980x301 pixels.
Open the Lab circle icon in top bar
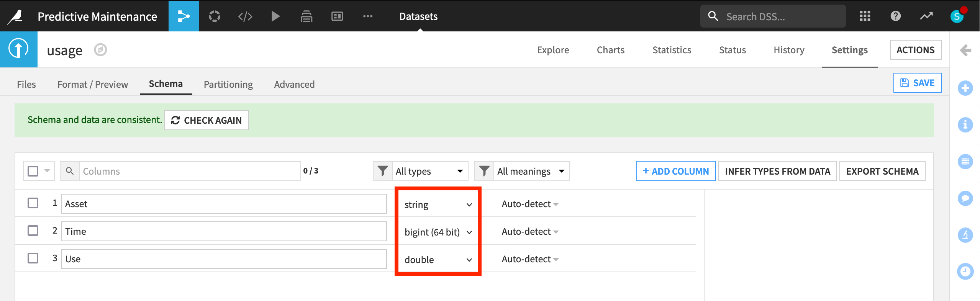tap(215, 16)
